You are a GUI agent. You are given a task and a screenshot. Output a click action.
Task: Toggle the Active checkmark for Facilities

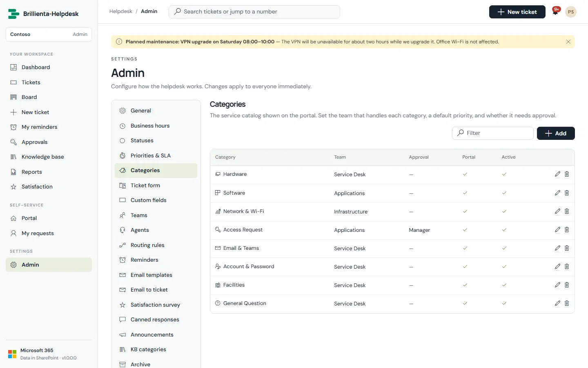pos(504,285)
